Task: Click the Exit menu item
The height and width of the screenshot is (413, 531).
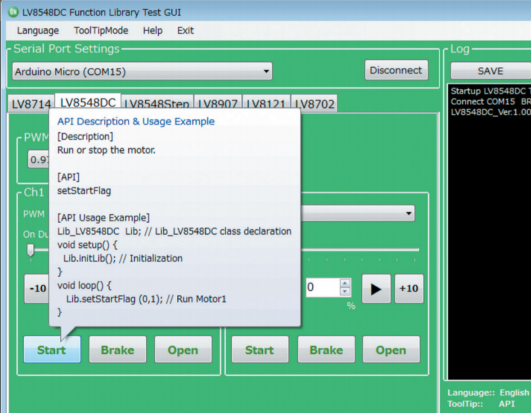Action: (x=185, y=30)
